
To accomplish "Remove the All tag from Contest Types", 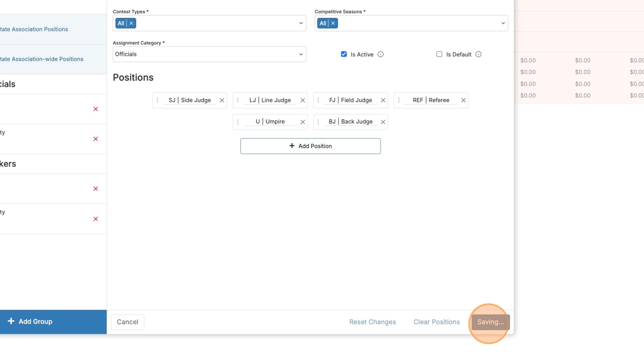I will 131,24.
